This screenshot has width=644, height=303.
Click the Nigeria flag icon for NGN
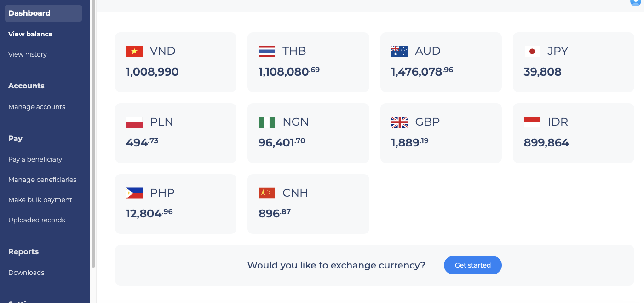(267, 122)
